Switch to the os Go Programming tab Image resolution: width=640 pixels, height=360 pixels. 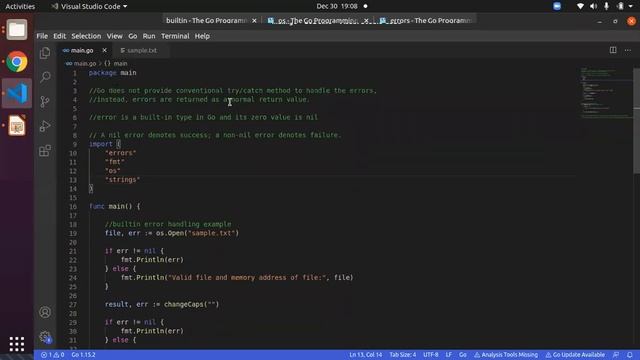(317, 20)
